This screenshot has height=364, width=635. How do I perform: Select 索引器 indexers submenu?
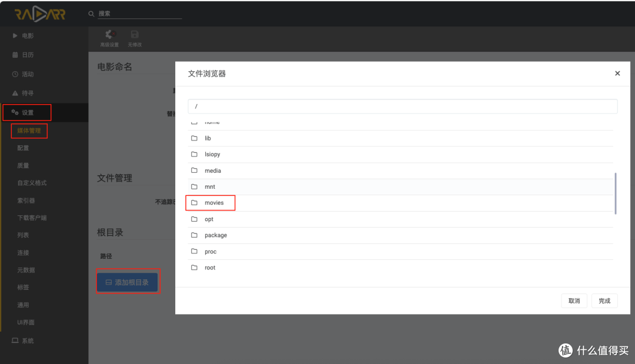[x=26, y=201]
